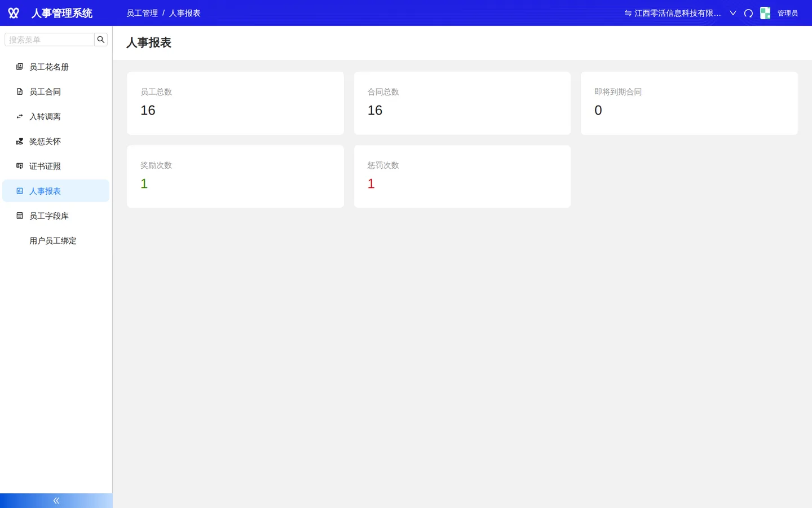The height and width of the screenshot is (508, 812).
Task: Go to 入转调离 menu item
Action: pyautogui.click(x=56, y=116)
